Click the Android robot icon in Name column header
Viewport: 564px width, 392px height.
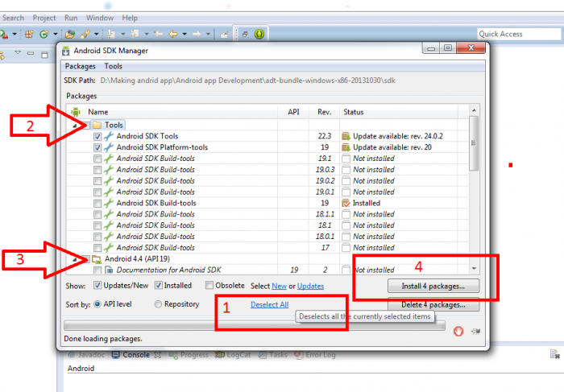pos(76,112)
